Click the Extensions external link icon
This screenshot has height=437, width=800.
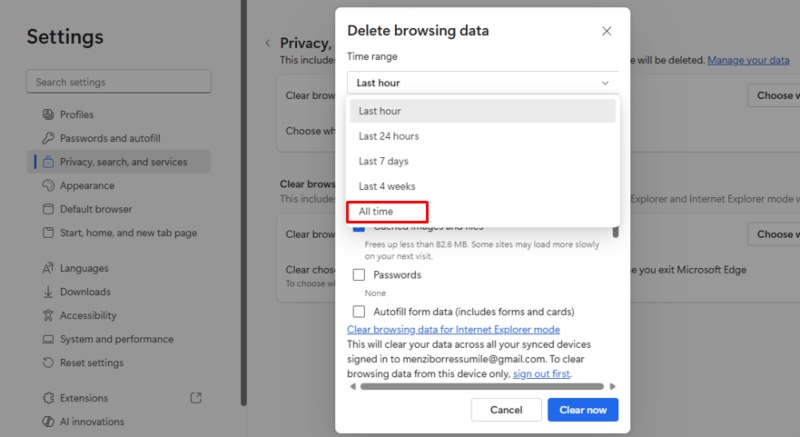click(196, 398)
